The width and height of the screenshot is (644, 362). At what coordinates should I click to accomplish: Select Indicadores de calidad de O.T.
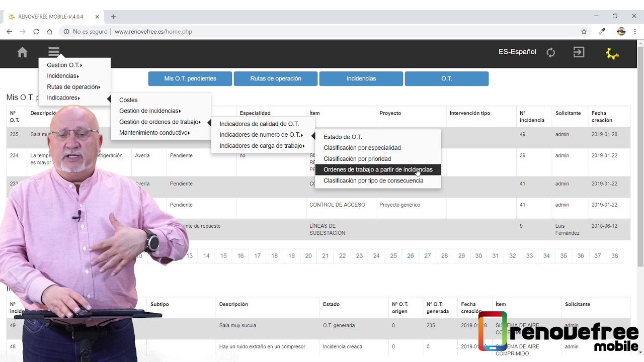(259, 124)
